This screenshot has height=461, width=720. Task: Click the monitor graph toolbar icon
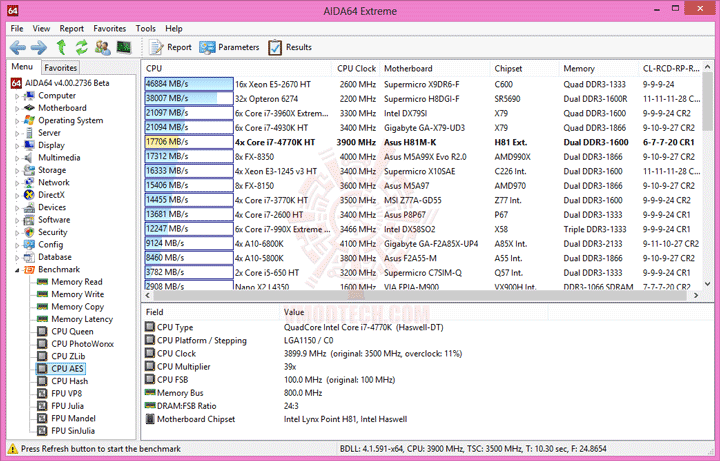(x=124, y=47)
